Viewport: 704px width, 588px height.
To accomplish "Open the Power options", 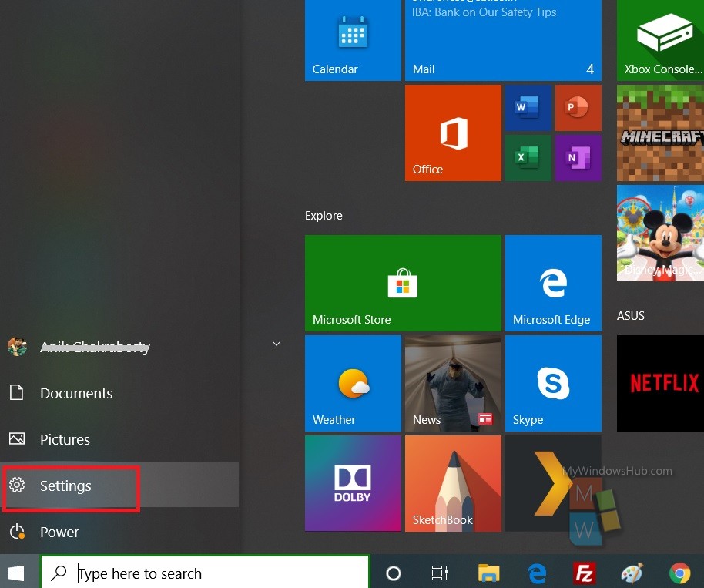I will [x=119, y=532].
